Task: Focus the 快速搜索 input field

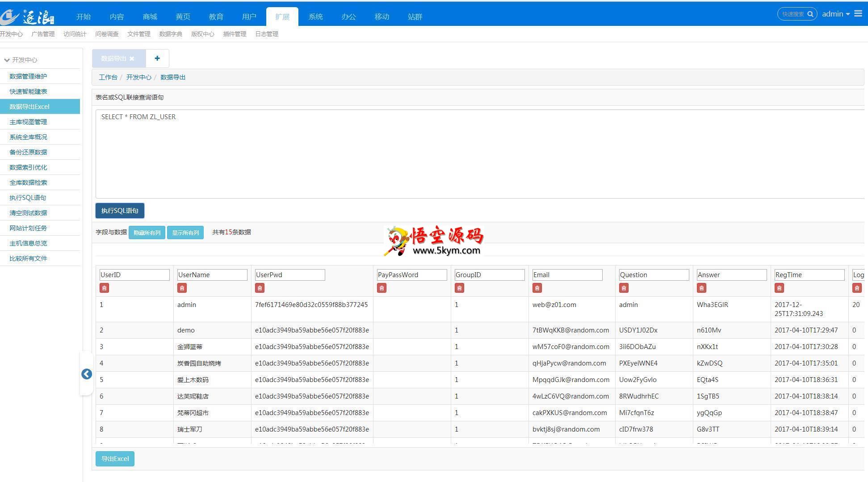Action: pos(793,14)
